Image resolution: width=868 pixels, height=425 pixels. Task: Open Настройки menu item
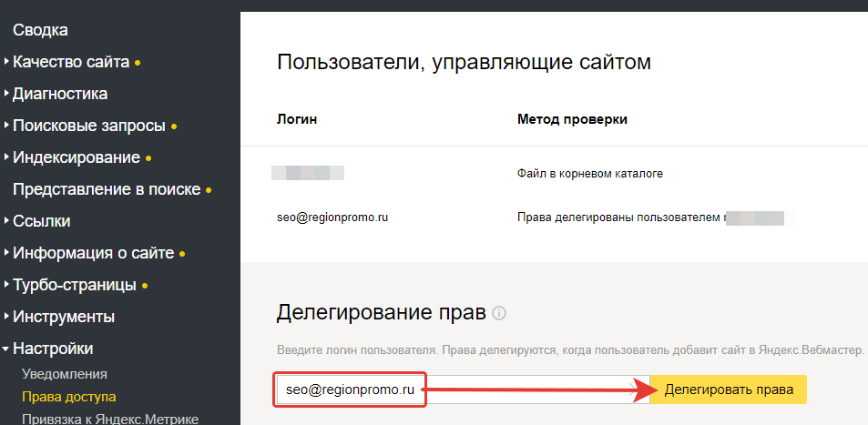53,349
